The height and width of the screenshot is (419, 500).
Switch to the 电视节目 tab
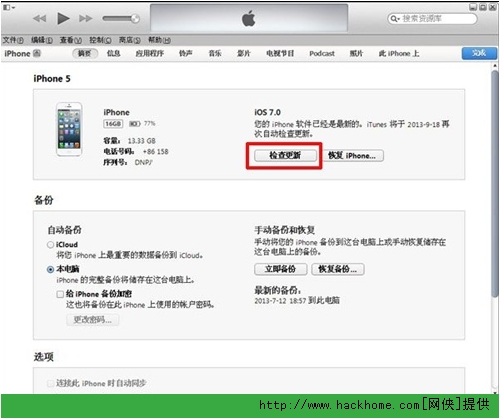[280, 53]
